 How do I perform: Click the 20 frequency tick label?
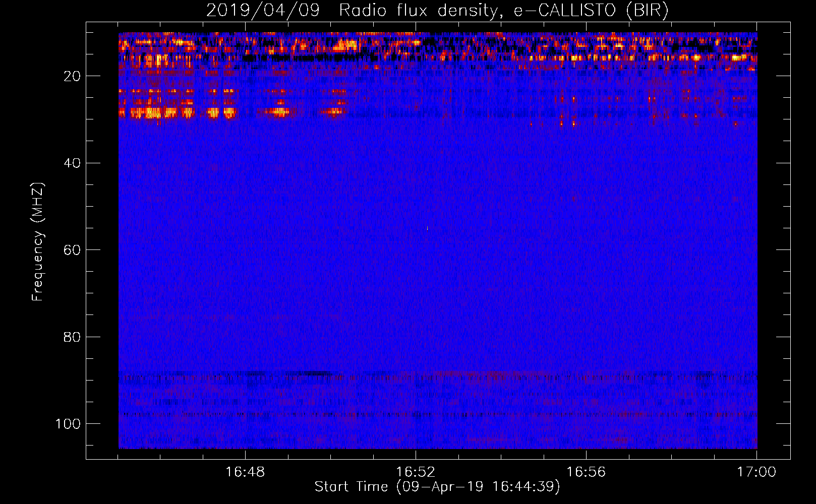coord(72,76)
